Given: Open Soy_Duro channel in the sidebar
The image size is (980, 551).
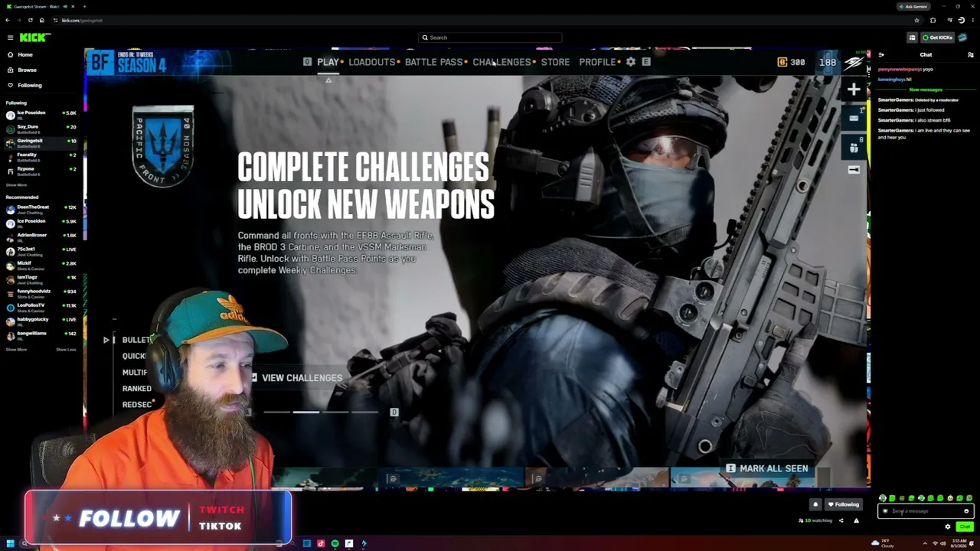Looking at the screenshot, I should click(x=41, y=129).
